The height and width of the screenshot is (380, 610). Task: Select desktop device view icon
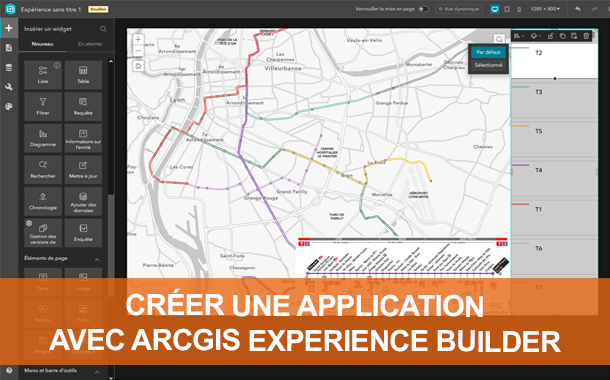coord(494,9)
